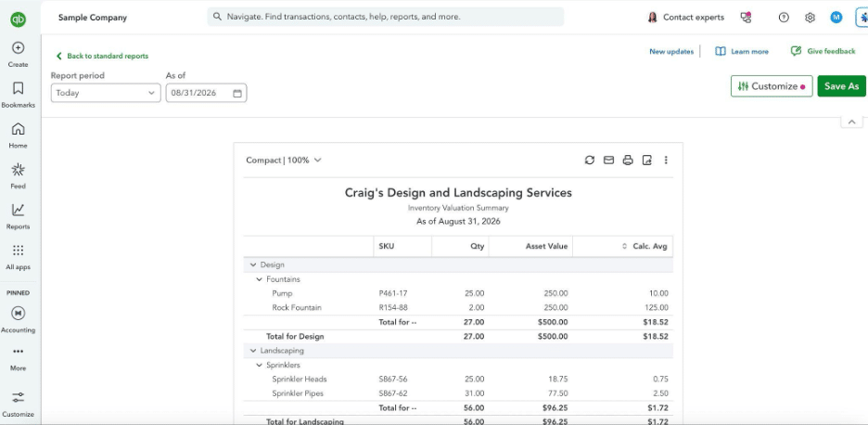Image resolution: width=868 pixels, height=425 pixels.
Task: Click Back to standard reports link
Action: [x=102, y=56]
